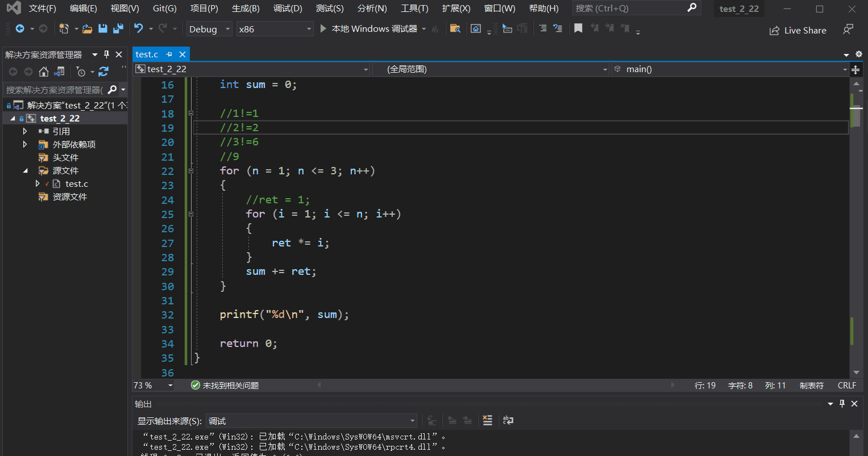The width and height of the screenshot is (868, 456).
Task: Click the Navigate Backward arrow
Action: 20,28
